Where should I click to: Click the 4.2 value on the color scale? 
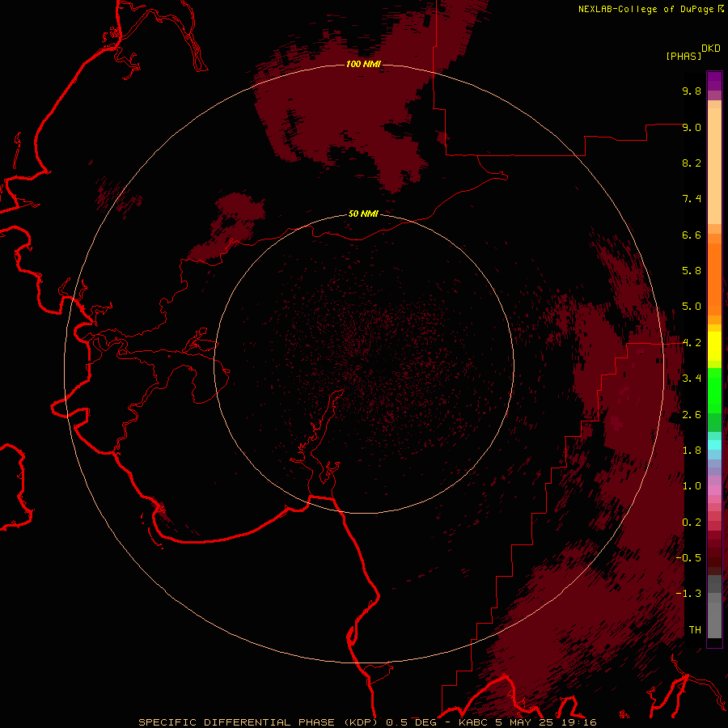[x=692, y=343]
